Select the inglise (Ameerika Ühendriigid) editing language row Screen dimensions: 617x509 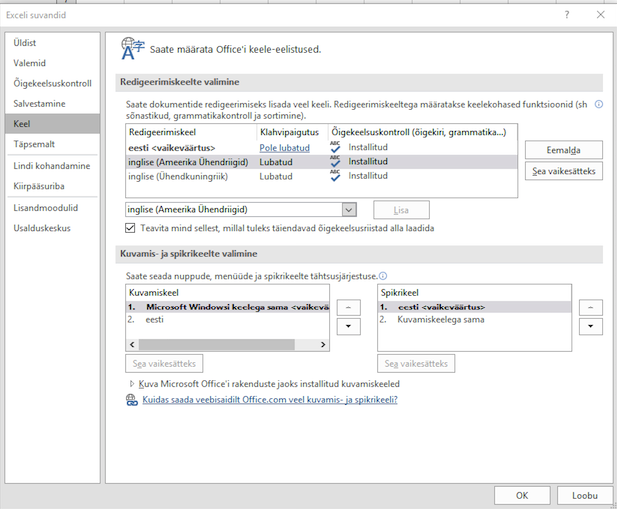(321, 162)
